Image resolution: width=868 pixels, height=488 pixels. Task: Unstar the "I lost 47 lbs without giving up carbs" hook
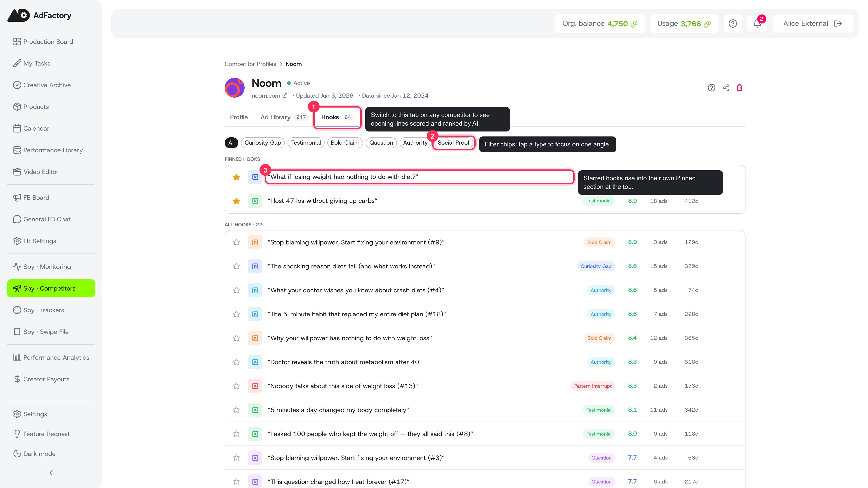pos(236,201)
